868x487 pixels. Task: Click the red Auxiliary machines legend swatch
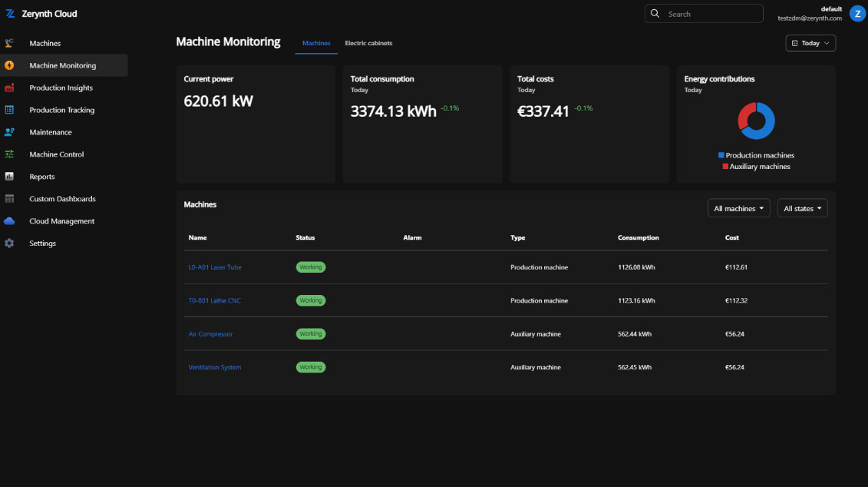tap(725, 166)
